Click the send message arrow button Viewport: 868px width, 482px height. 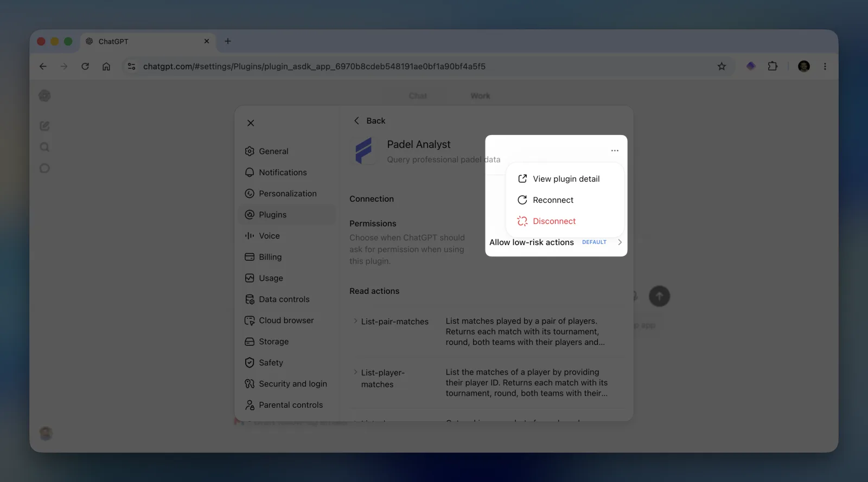659,296
